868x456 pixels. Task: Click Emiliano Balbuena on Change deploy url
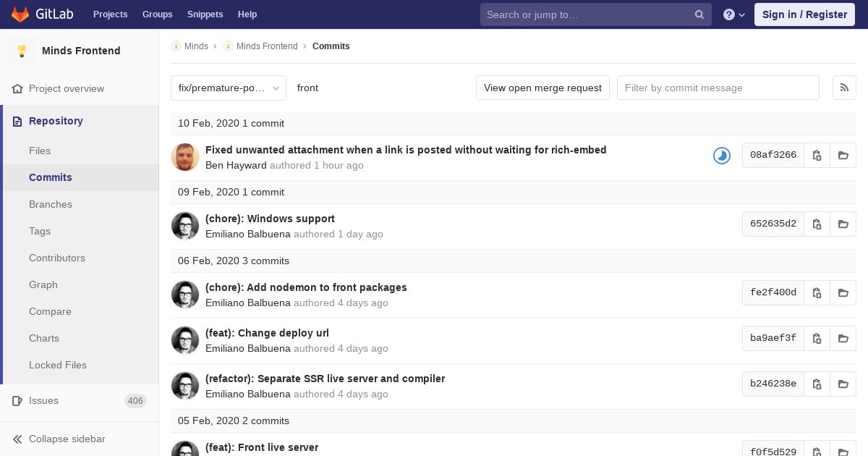pos(248,348)
